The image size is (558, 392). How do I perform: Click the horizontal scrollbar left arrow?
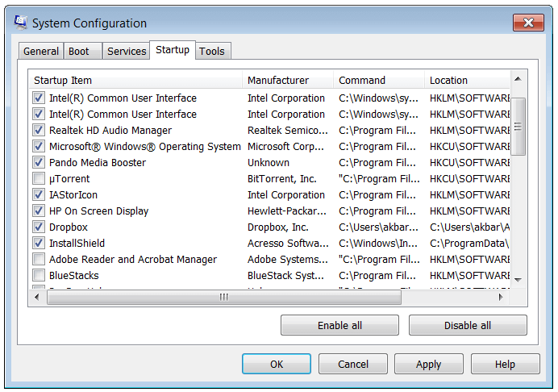[36, 297]
